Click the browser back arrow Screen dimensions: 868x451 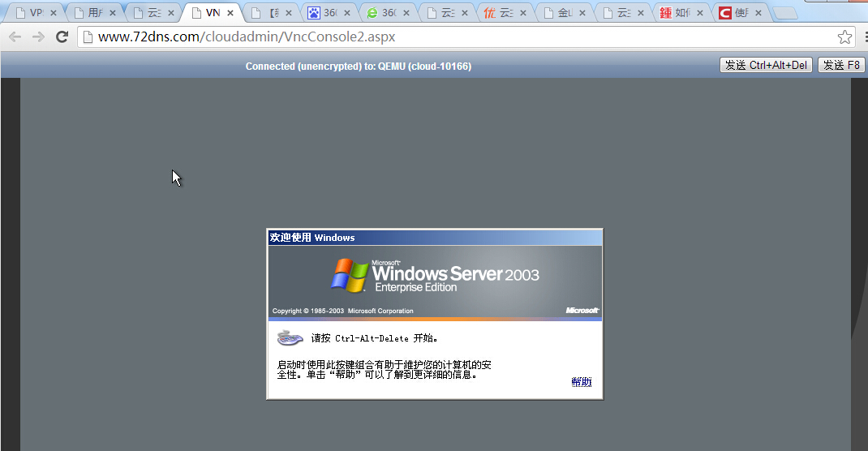pyautogui.click(x=15, y=37)
